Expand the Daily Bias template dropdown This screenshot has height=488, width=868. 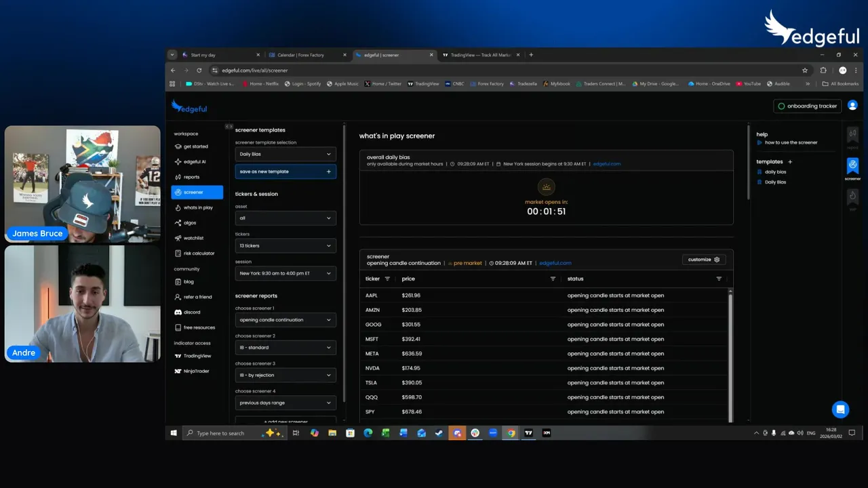[x=285, y=154]
